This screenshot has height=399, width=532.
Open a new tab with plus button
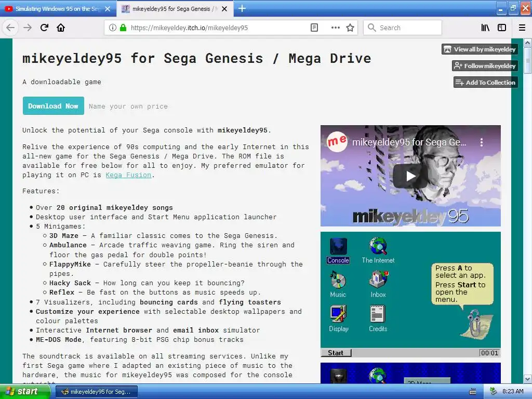point(242,8)
